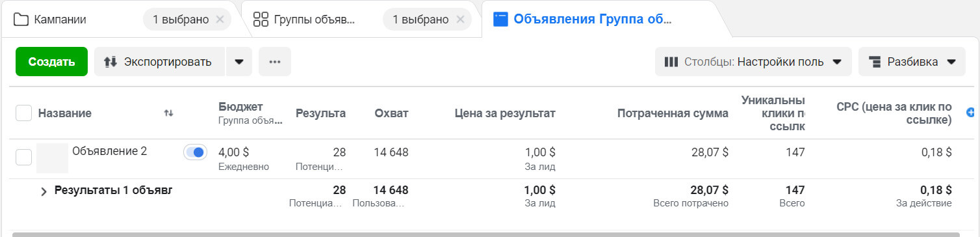This screenshot has height=237, width=980.
Task: Sort by the Потраченная сумма header
Action: 673,113
